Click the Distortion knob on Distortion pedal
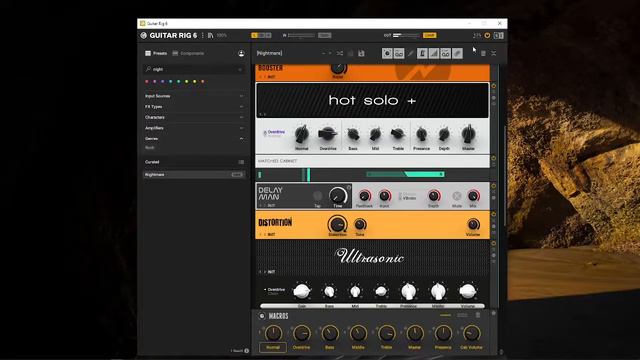This screenshot has width=640, height=360. (x=337, y=224)
